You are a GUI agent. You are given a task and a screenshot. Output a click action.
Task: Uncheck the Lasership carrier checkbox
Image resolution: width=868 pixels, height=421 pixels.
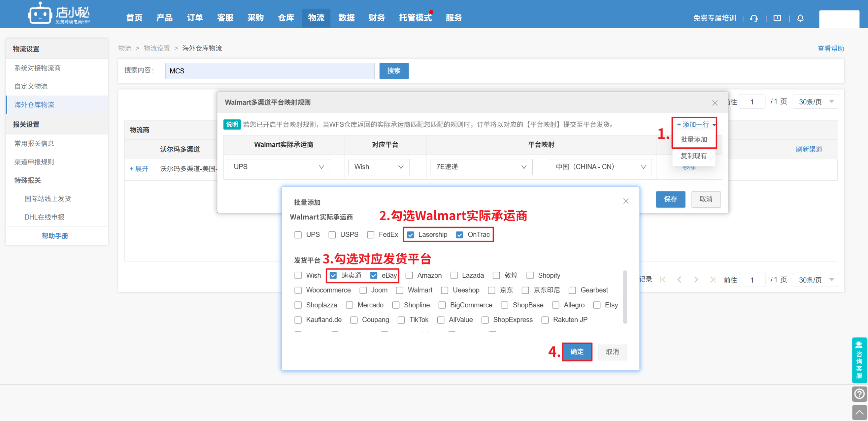pyautogui.click(x=410, y=235)
